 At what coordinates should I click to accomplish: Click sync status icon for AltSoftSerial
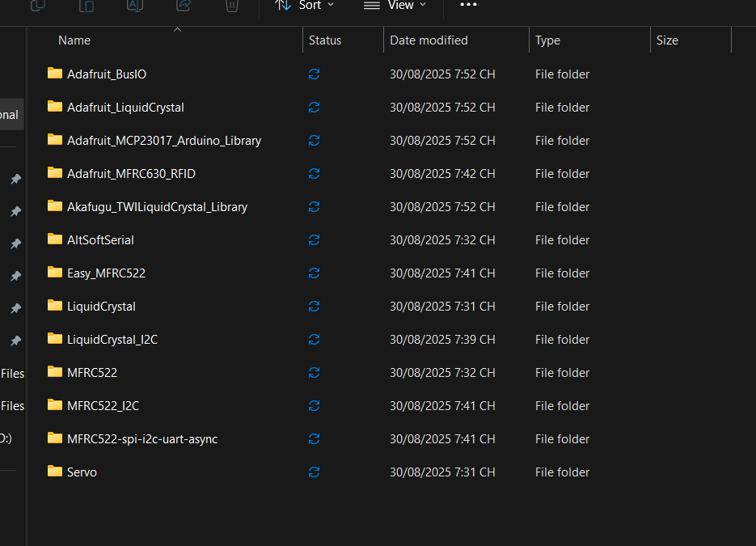pyautogui.click(x=314, y=239)
